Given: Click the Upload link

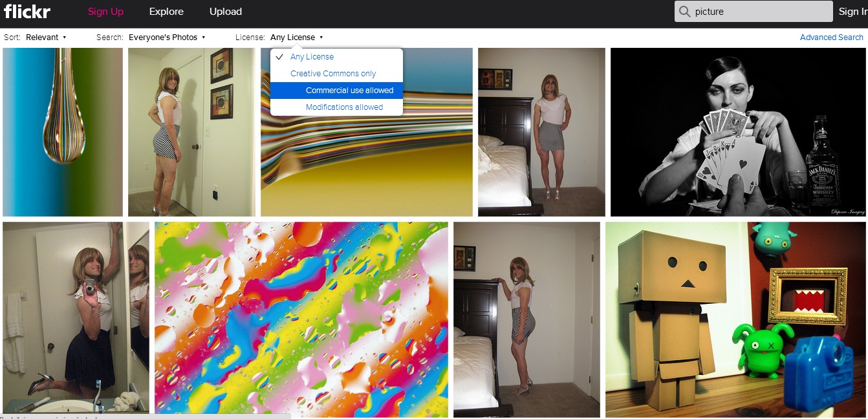Looking at the screenshot, I should [226, 12].
